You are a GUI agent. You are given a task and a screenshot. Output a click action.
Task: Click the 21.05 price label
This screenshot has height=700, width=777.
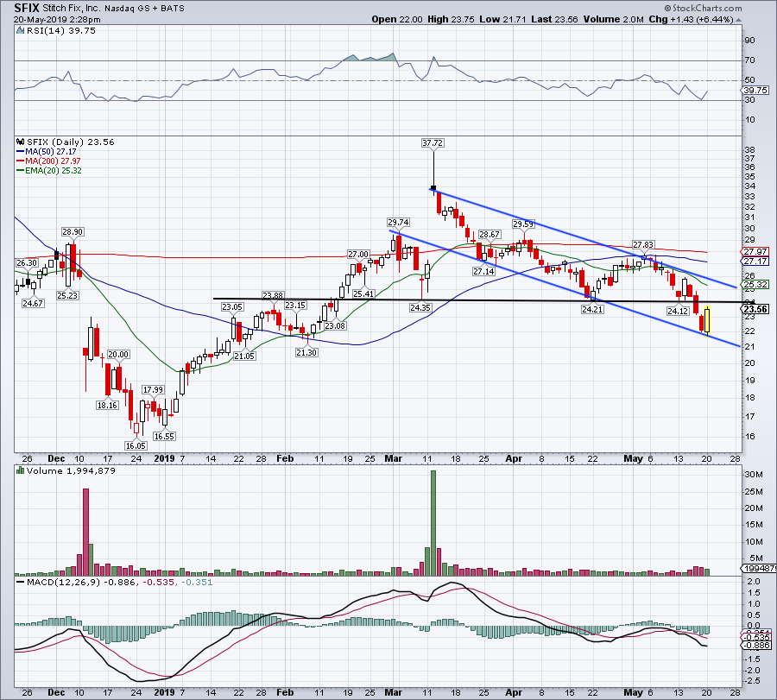point(244,356)
